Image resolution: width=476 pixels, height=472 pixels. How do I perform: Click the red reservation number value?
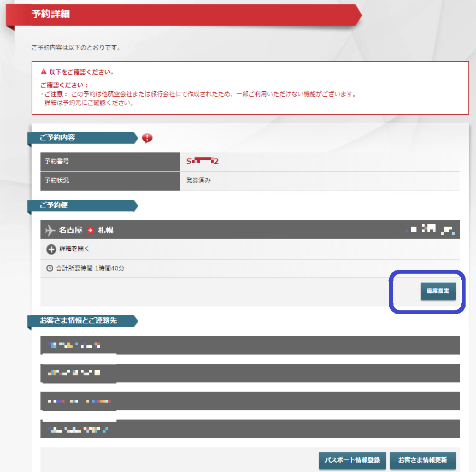coord(202,161)
